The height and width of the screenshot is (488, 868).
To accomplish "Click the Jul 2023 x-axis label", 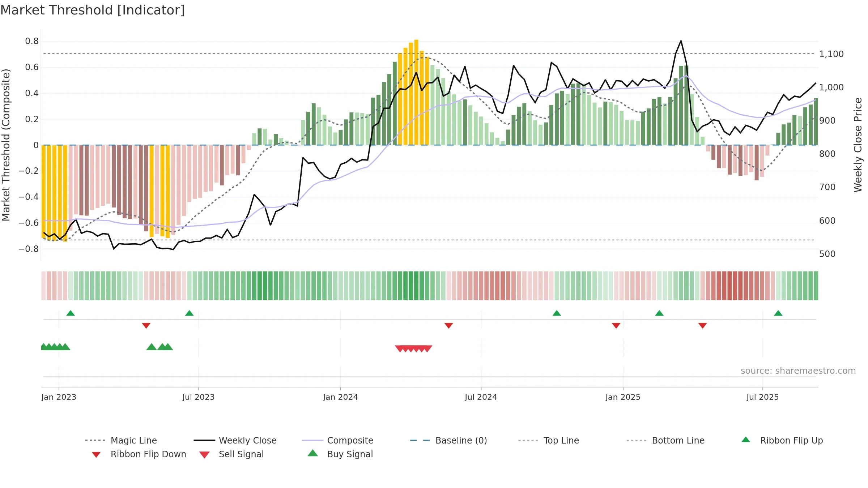I will pos(199,397).
